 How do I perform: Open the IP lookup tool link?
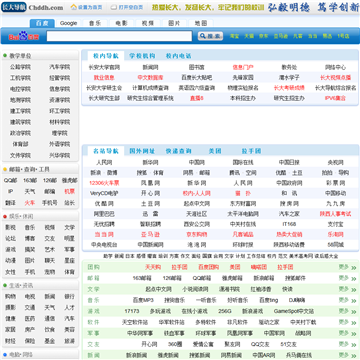(10, 192)
